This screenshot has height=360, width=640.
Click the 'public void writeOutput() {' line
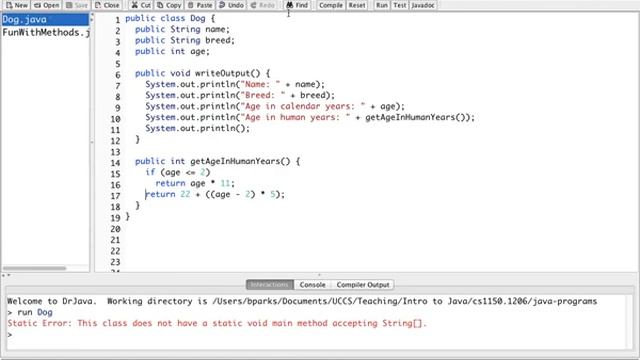coord(202,73)
